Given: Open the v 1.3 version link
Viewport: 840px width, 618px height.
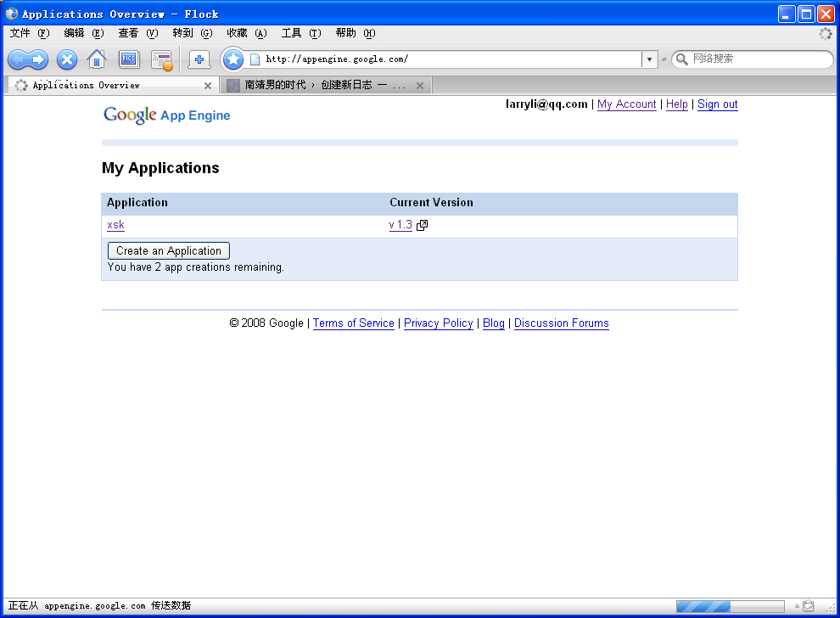Looking at the screenshot, I should click(400, 225).
